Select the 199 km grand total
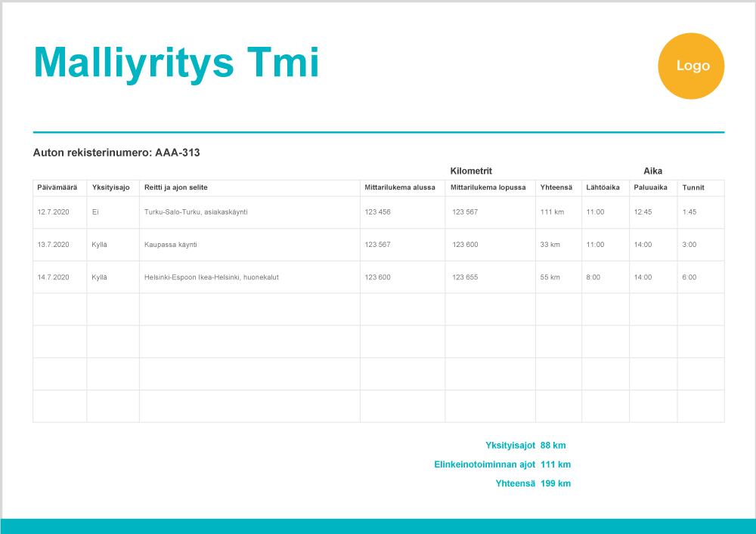The height and width of the screenshot is (534, 756). click(556, 483)
